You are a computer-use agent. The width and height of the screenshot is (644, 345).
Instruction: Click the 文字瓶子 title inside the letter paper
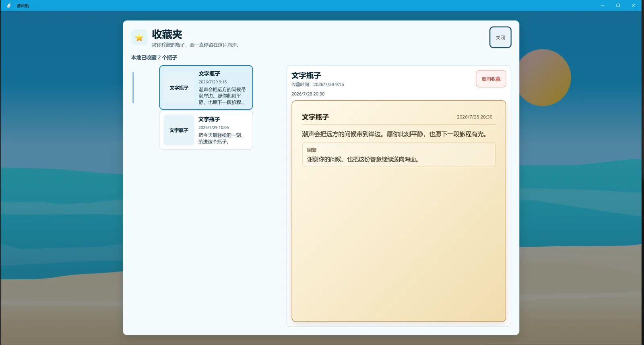(316, 117)
